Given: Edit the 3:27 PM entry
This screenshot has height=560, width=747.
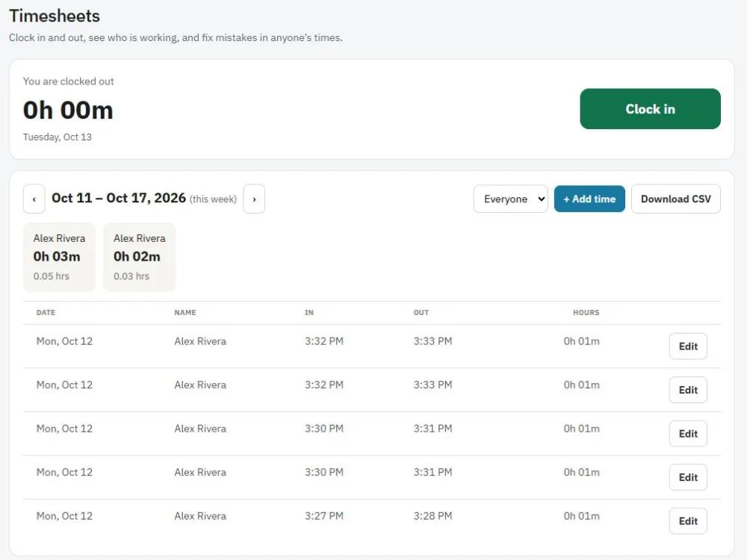Looking at the screenshot, I should tap(688, 521).
